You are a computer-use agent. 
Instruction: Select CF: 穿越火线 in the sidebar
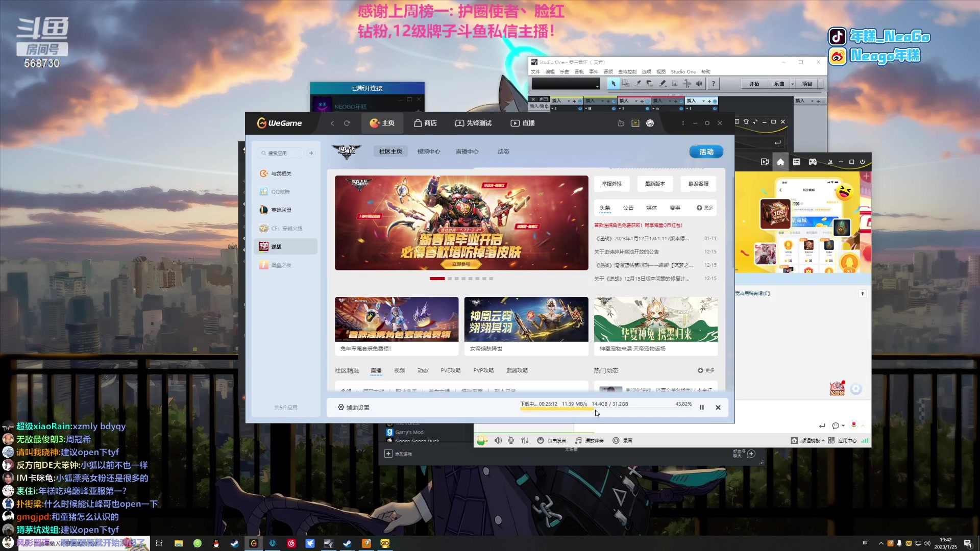(286, 229)
